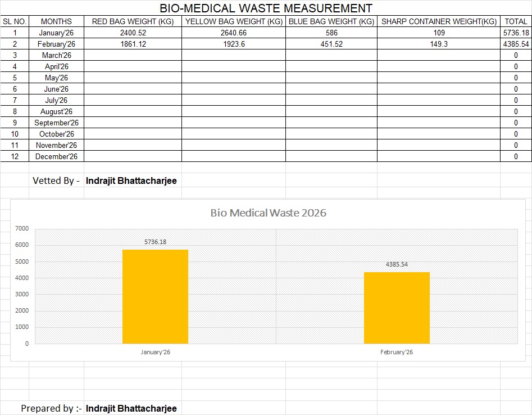This screenshot has height=415, width=532.
Task: Select the September'26 row label
Action: [x=56, y=123]
